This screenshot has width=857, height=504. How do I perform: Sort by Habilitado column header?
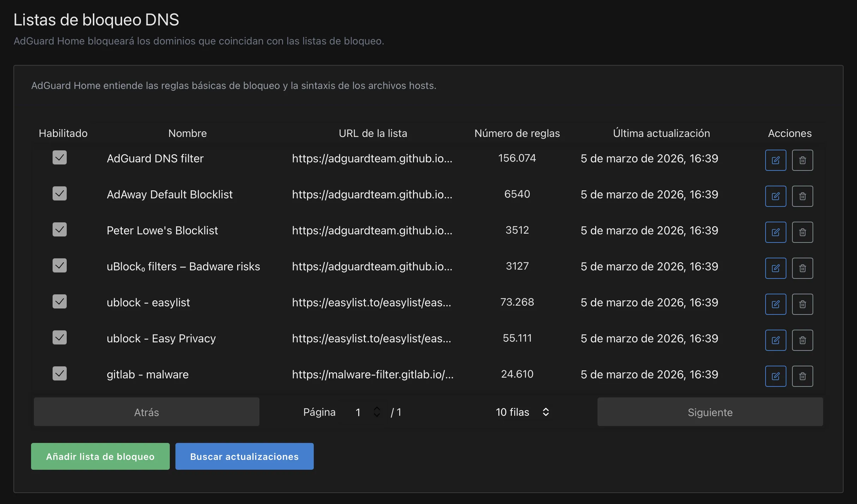tap(63, 133)
